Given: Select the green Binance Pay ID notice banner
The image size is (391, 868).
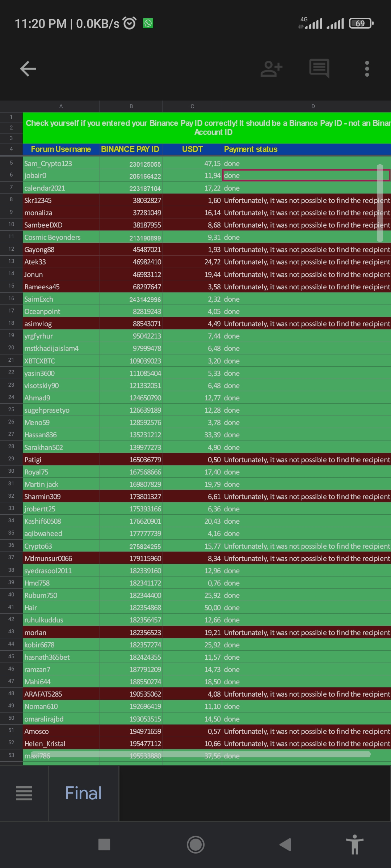Looking at the screenshot, I should [207, 128].
